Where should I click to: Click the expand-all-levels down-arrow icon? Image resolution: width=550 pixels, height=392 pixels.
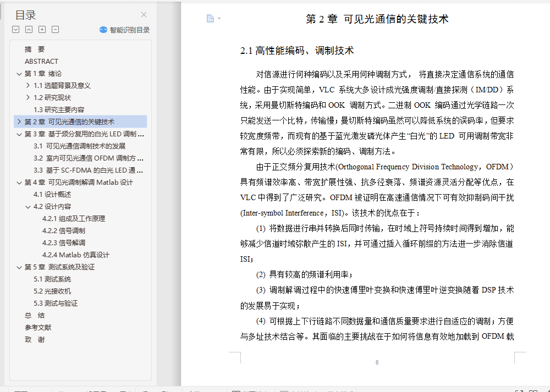click(16, 30)
